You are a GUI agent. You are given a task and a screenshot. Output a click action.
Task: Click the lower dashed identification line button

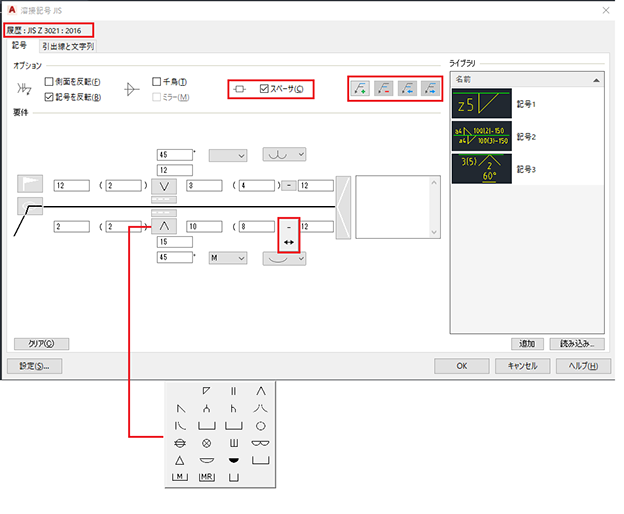(x=164, y=213)
